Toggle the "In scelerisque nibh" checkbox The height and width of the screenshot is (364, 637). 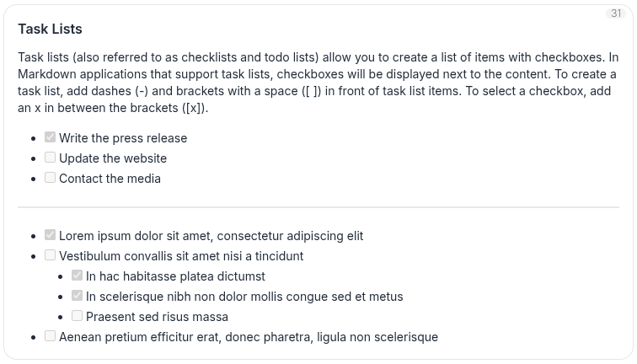[78, 296]
